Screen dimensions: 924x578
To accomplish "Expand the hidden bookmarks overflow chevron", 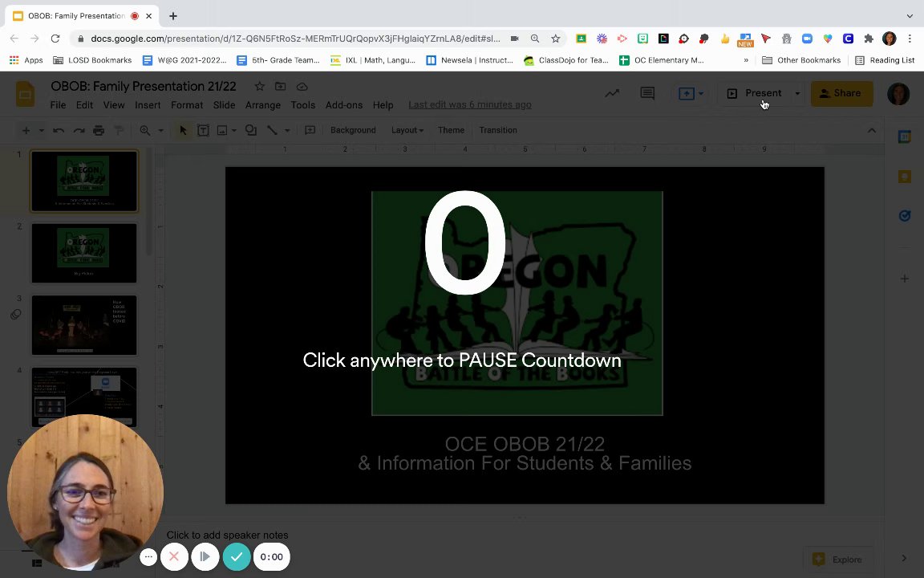I will pos(746,60).
